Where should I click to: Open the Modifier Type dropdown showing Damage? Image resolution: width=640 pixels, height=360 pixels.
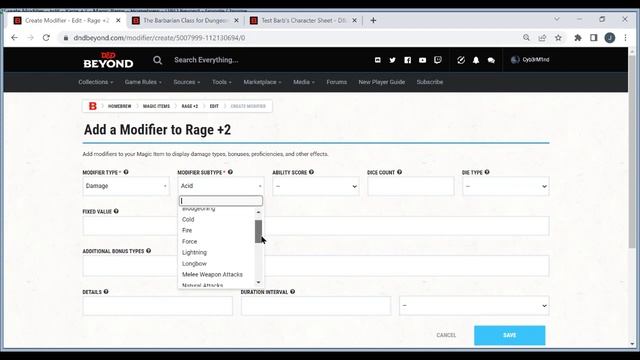[x=126, y=186]
